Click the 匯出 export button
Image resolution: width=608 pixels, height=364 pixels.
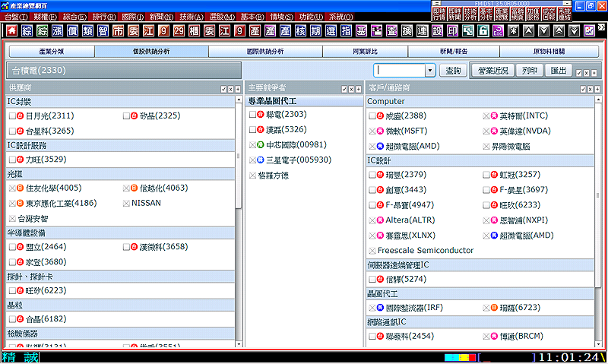(559, 71)
